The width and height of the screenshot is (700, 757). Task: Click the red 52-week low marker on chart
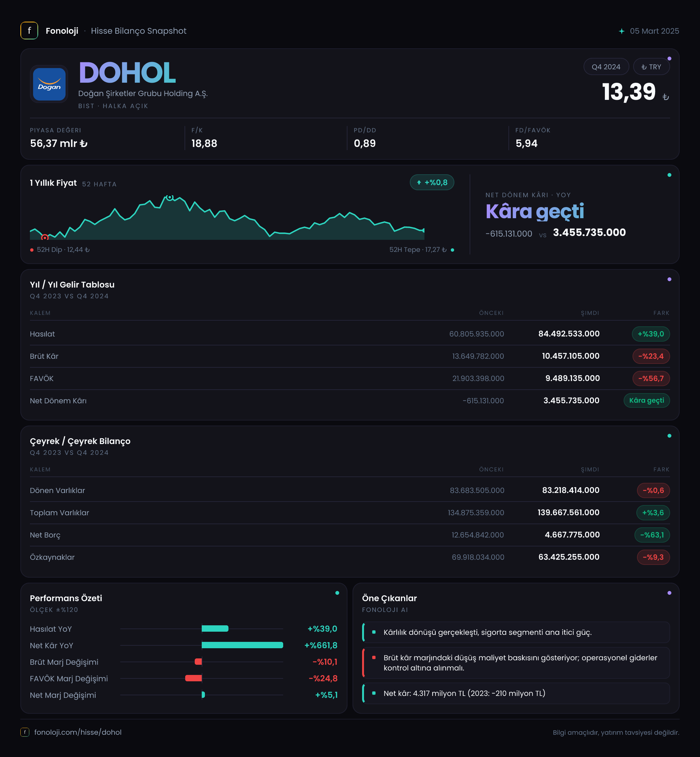point(45,238)
